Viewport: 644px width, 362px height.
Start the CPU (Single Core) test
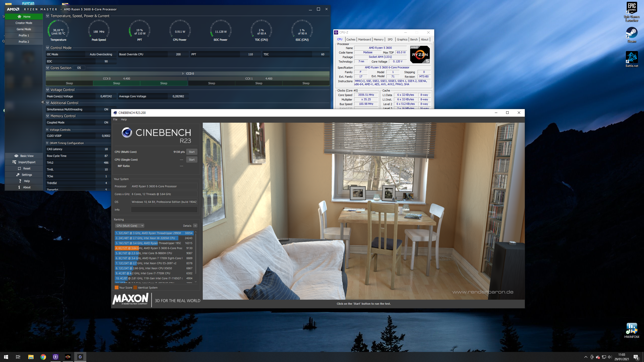click(192, 160)
